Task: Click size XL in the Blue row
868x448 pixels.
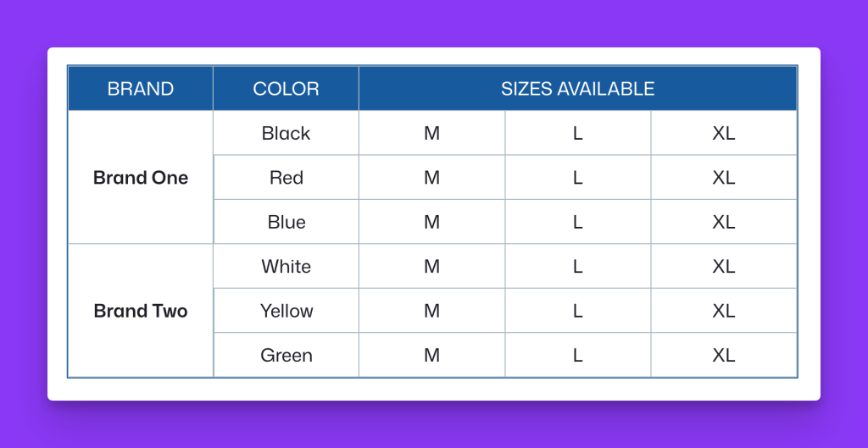Action: (x=724, y=222)
